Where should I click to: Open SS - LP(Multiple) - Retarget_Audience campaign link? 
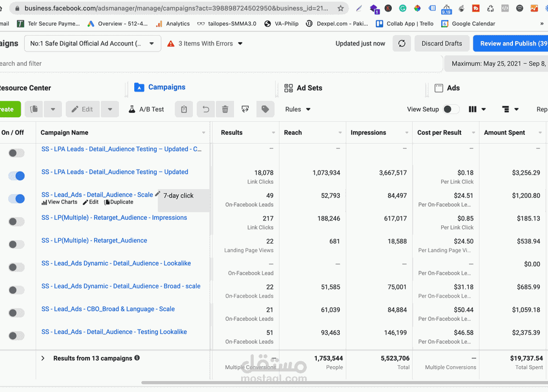94,240
